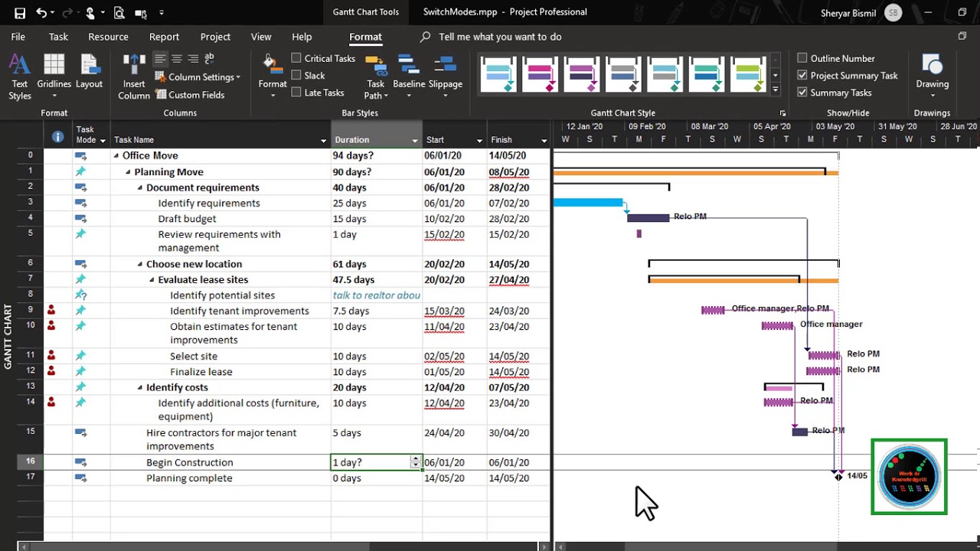The image size is (980, 551).
Task: Open the File menu
Action: pyautogui.click(x=18, y=37)
